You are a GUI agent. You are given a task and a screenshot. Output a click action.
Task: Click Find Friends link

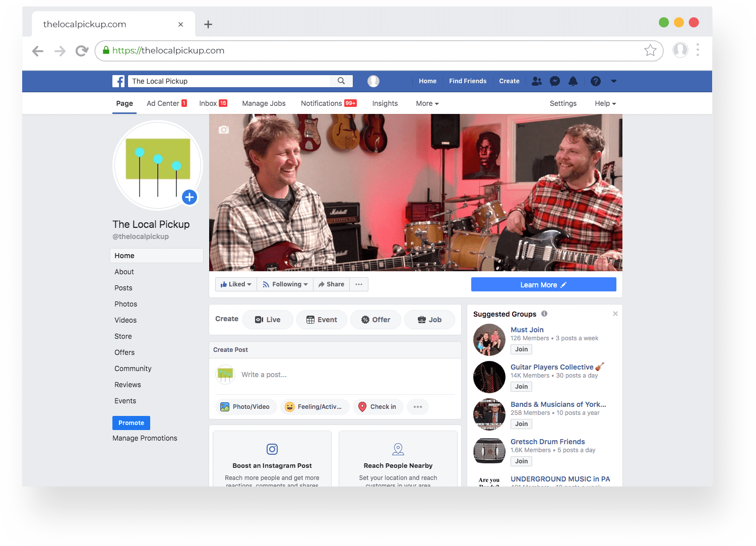click(x=468, y=81)
